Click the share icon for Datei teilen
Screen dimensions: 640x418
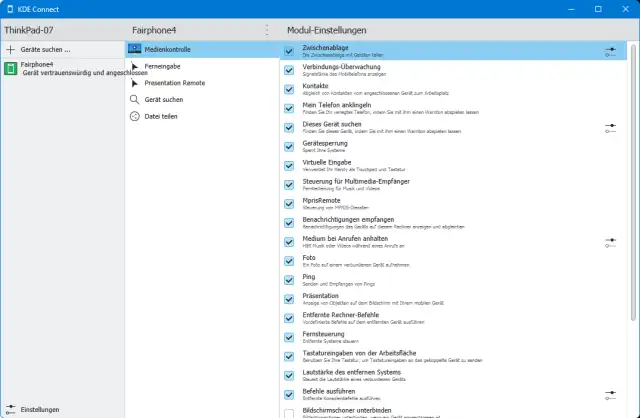[134, 116]
